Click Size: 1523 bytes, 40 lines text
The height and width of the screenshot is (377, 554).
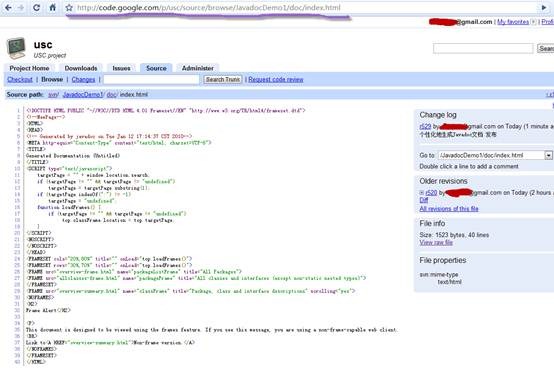[454, 235]
